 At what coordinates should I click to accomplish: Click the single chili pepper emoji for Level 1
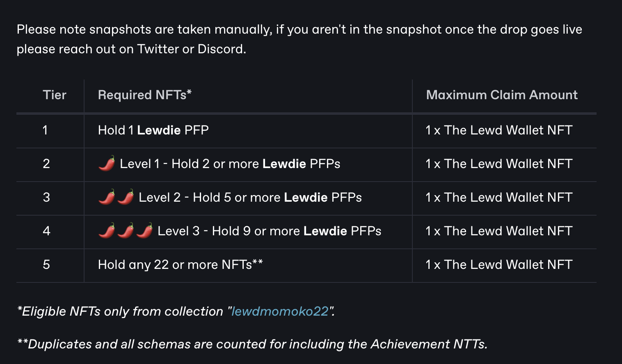(107, 164)
